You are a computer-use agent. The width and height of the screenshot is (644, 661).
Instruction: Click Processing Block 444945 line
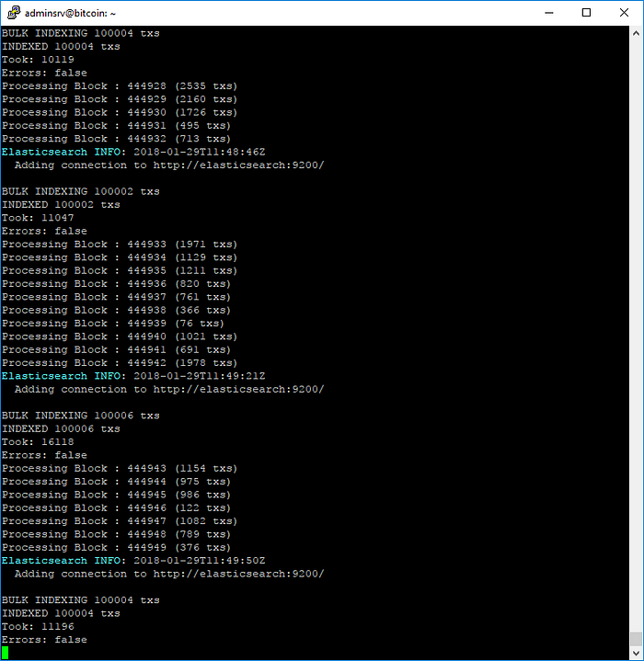pyautogui.click(x=117, y=495)
